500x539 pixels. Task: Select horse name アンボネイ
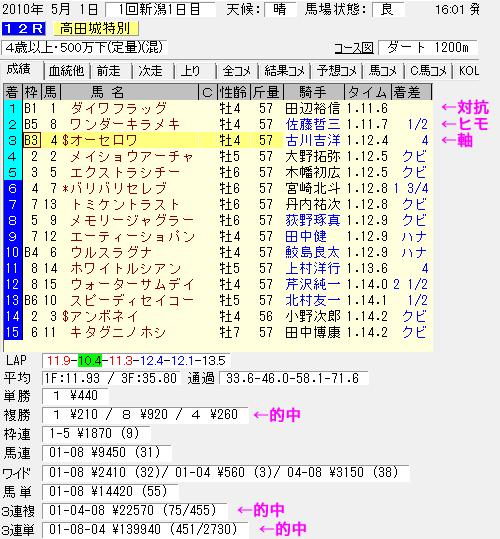pos(104,316)
